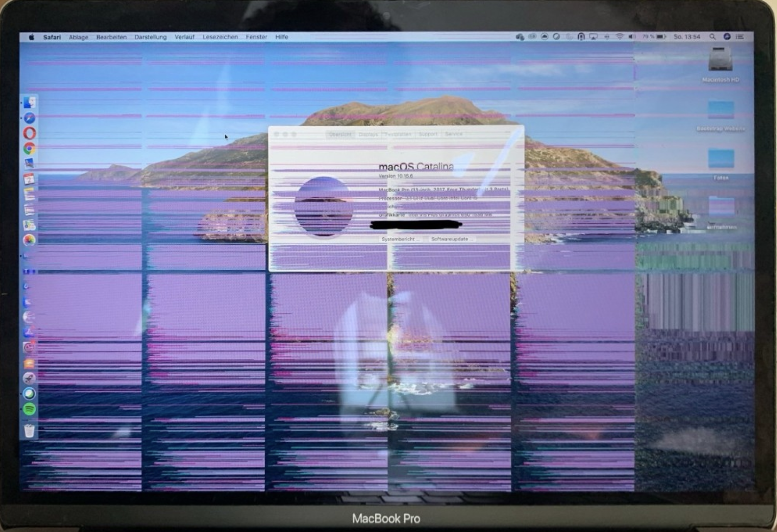The height and width of the screenshot is (532, 777).
Task: Click the Version 10.15.6 text
Action: coord(396,176)
